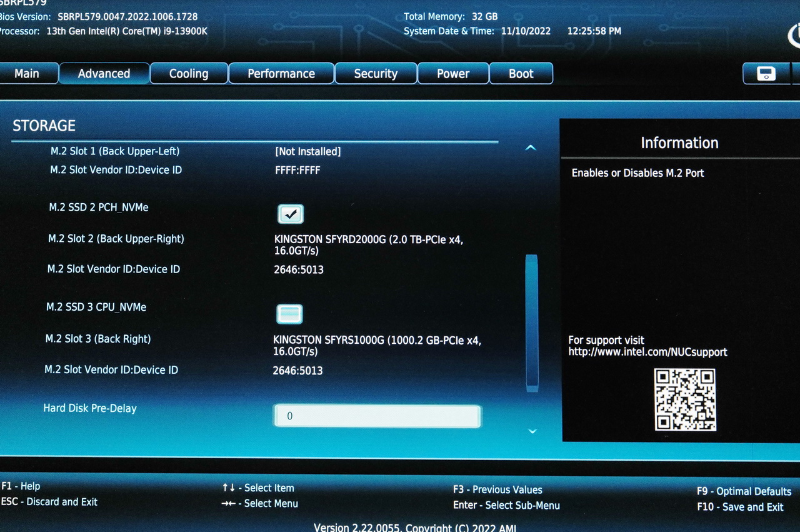Select the M.2 SSD 3 CPU_NVMe label
Viewport: 800px width, 532px height.
[x=96, y=307]
